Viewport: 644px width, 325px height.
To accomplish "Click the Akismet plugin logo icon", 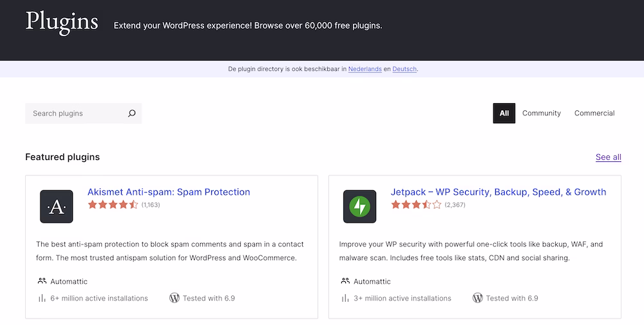I will (x=57, y=206).
